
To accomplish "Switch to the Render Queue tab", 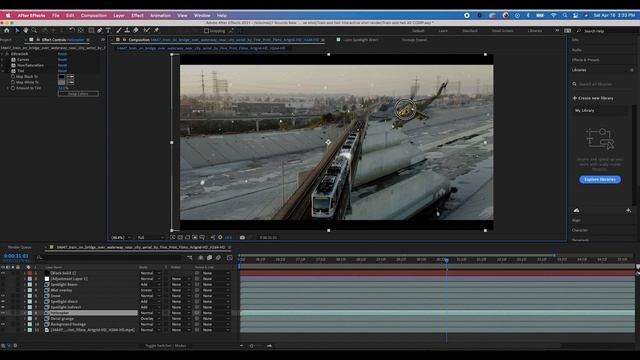I will [x=20, y=247].
